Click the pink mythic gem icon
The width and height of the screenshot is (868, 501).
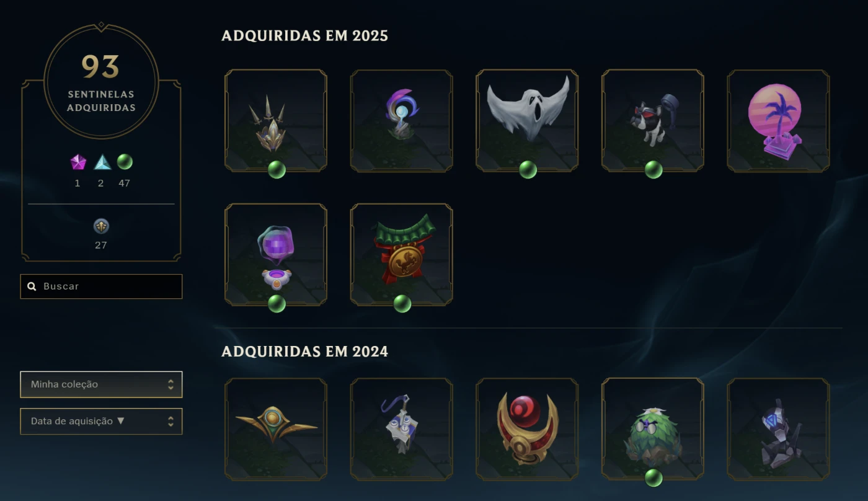(x=78, y=162)
